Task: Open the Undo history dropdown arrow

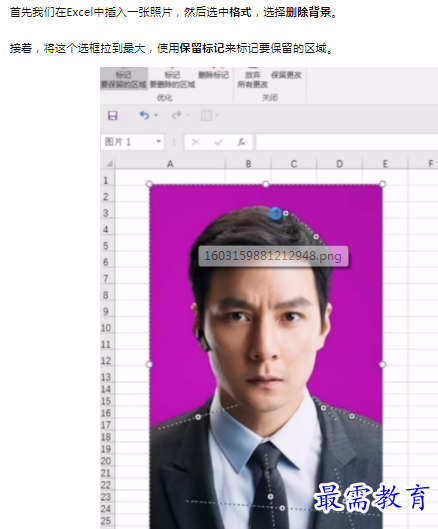Action: pos(156,115)
